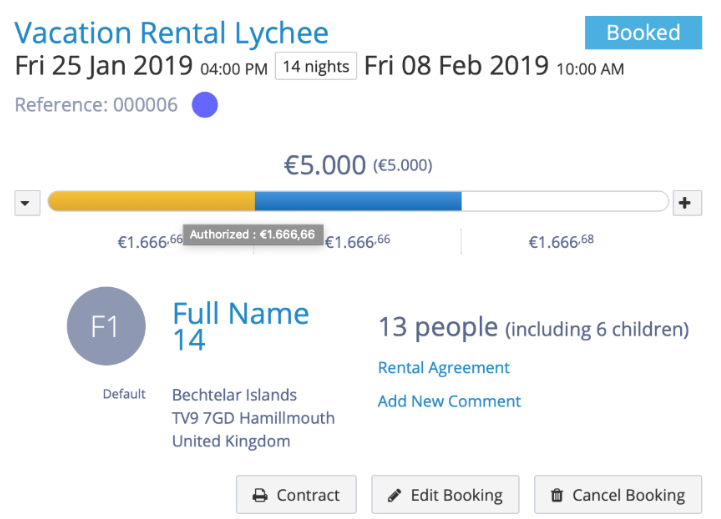Click the plus icon beside payment bar
Screen dimensions: 721x519
685,202
